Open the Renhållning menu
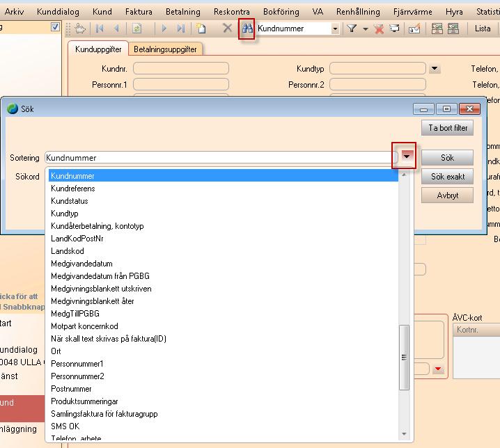This screenshot has height=448, width=500. pyautogui.click(x=358, y=12)
